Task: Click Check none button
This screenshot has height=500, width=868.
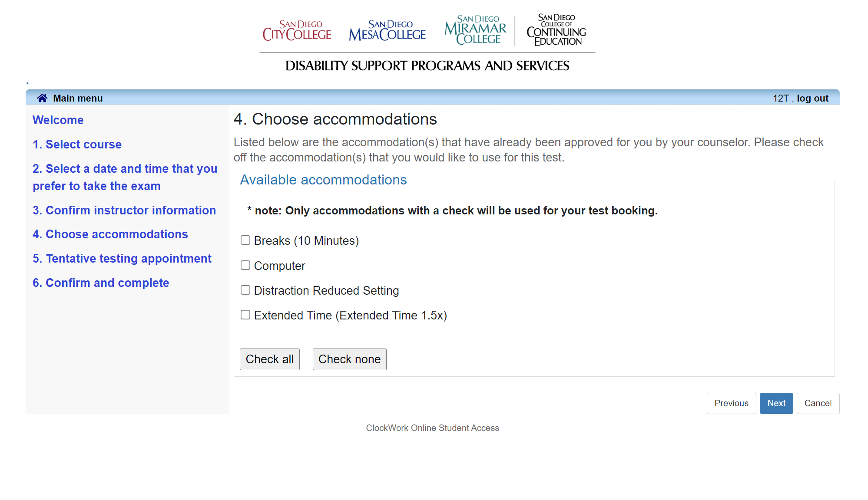Action: [x=349, y=359]
